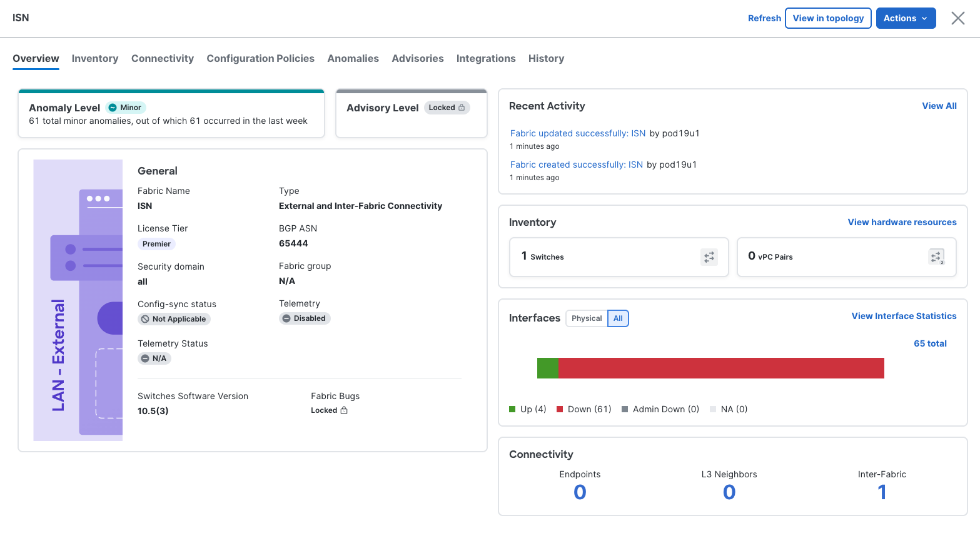Click the Telemetry Status N/A badge

tap(154, 358)
